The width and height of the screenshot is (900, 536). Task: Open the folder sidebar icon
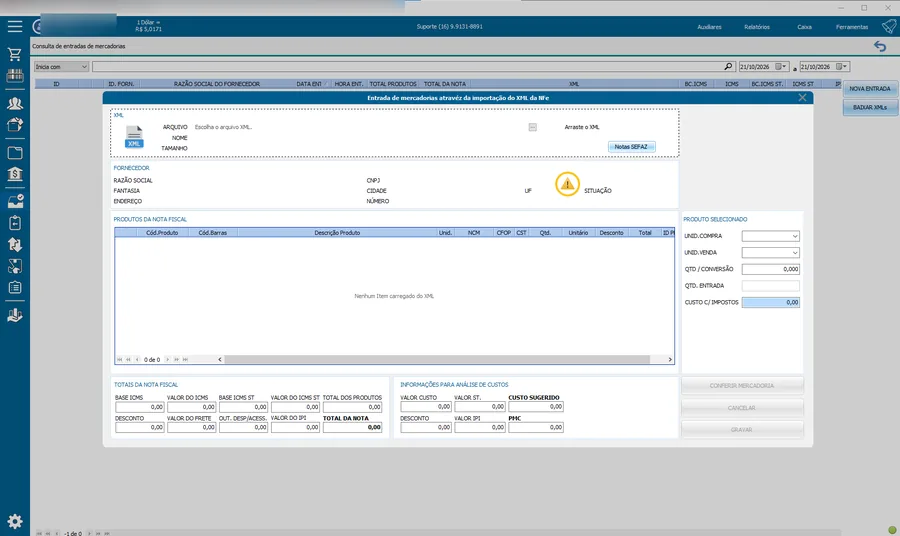click(x=15, y=153)
